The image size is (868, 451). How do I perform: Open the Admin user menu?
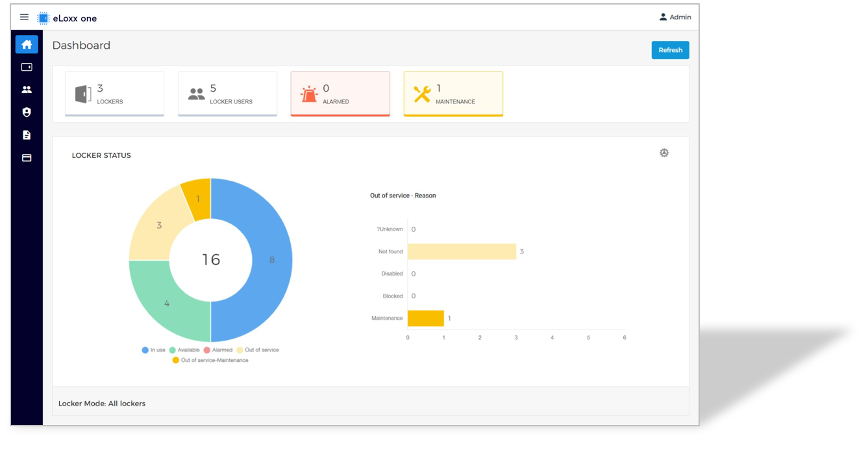675,18
